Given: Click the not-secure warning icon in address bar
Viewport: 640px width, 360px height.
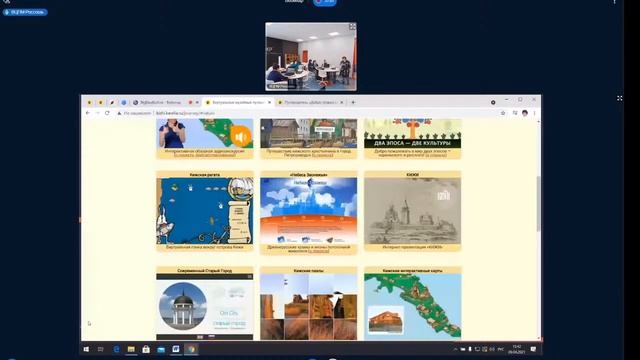Looking at the screenshot, I should click(119, 113).
